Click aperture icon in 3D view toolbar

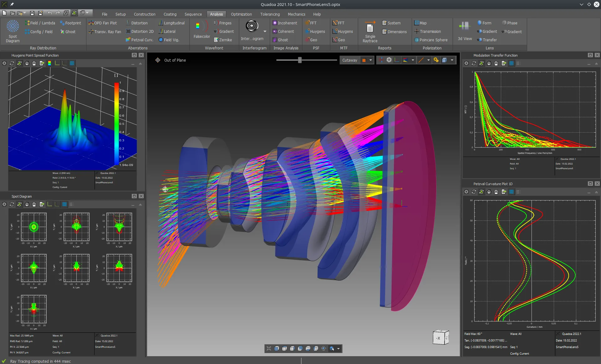[x=389, y=60]
